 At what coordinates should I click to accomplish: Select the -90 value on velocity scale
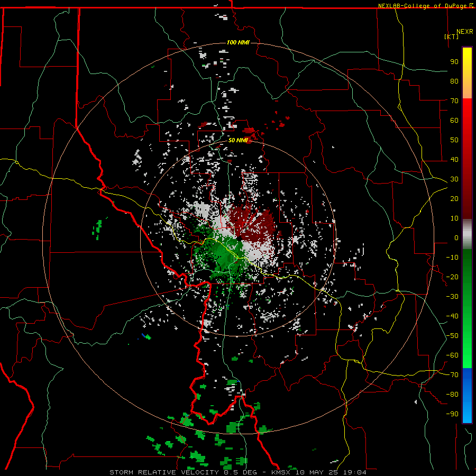tap(452, 414)
